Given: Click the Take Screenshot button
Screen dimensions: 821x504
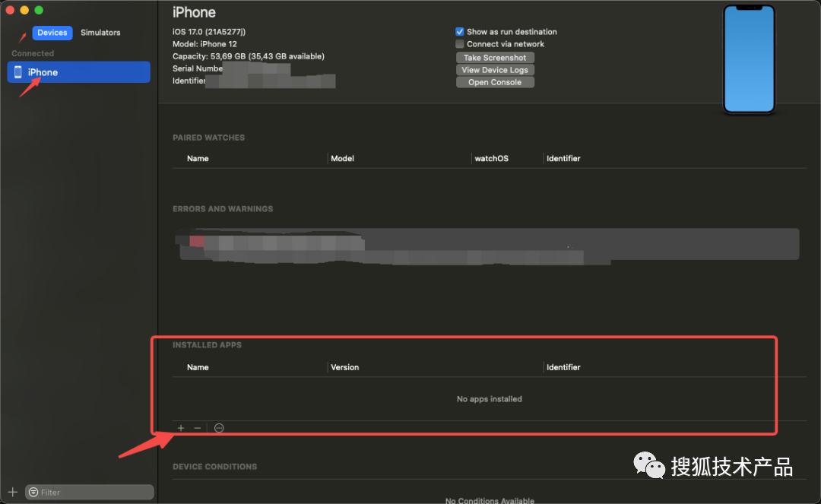Looking at the screenshot, I should (495, 58).
